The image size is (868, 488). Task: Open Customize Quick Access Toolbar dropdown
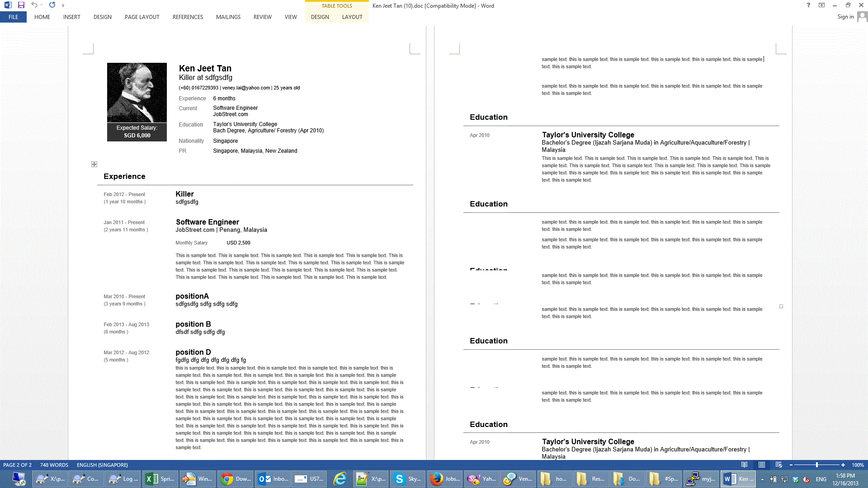coord(63,5)
